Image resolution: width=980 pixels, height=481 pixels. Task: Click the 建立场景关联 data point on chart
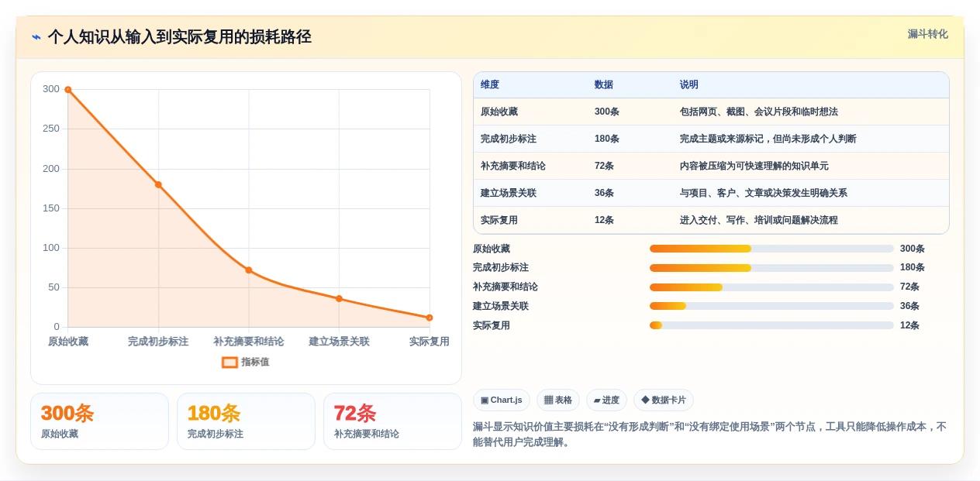click(339, 298)
